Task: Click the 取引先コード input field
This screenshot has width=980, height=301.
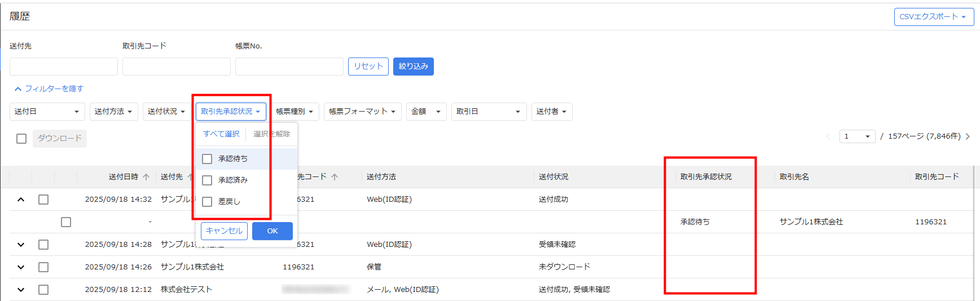Action: (x=176, y=67)
